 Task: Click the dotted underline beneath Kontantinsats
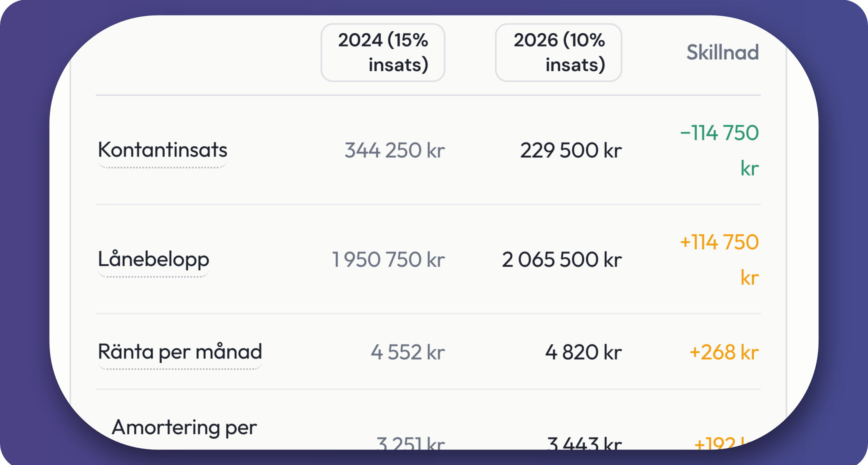pyautogui.click(x=162, y=167)
